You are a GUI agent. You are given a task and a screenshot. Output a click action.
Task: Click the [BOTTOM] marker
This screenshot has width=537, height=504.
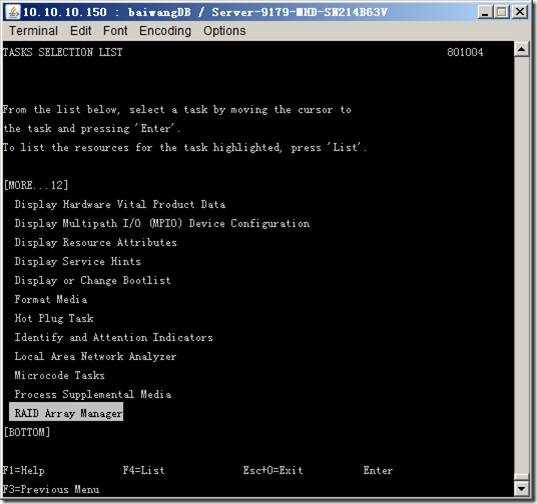pos(27,432)
